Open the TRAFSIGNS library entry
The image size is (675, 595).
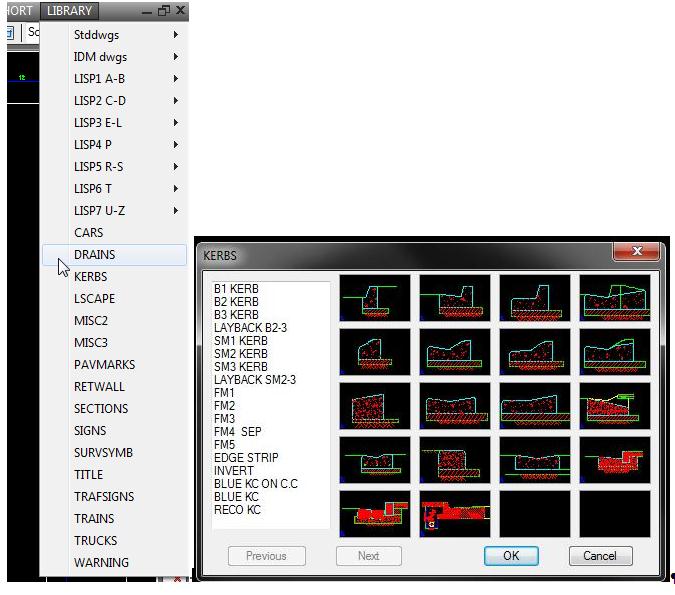pyautogui.click(x=115, y=496)
